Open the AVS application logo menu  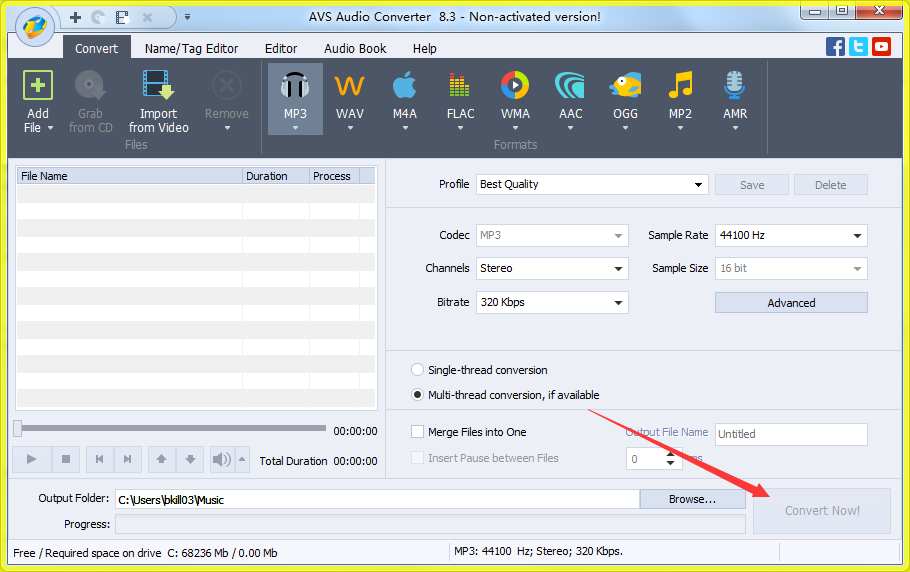[x=35, y=27]
